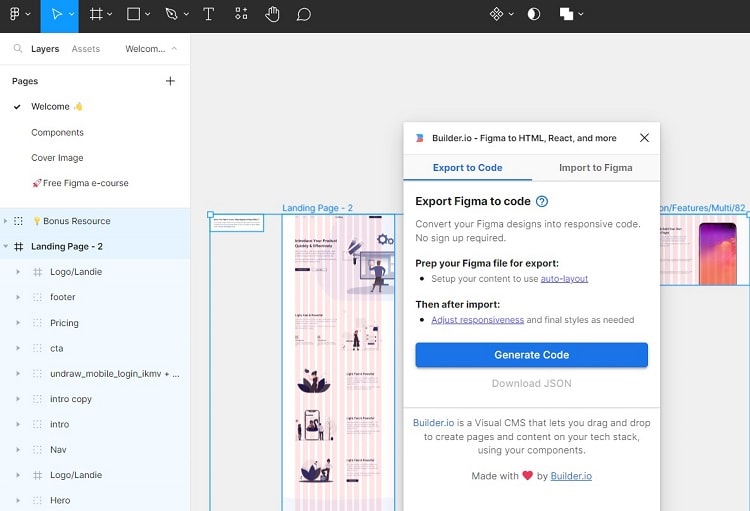Switch to the Assets tab
The height and width of the screenshot is (511, 750).
pyautogui.click(x=86, y=49)
